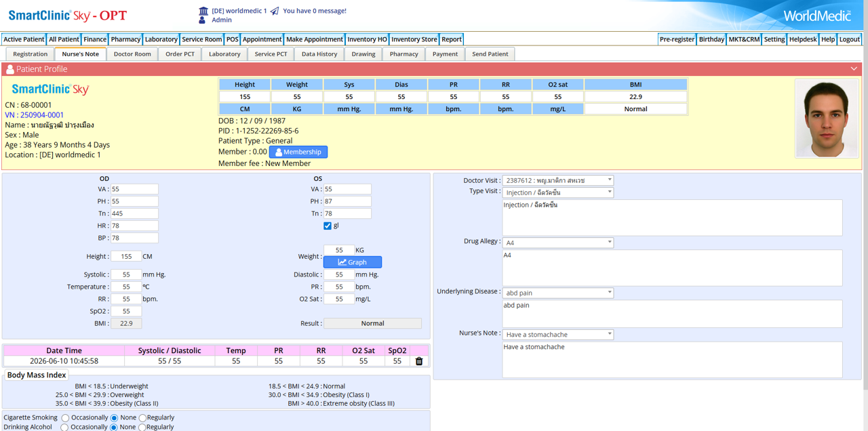Open the Send Patient tab

coord(490,54)
